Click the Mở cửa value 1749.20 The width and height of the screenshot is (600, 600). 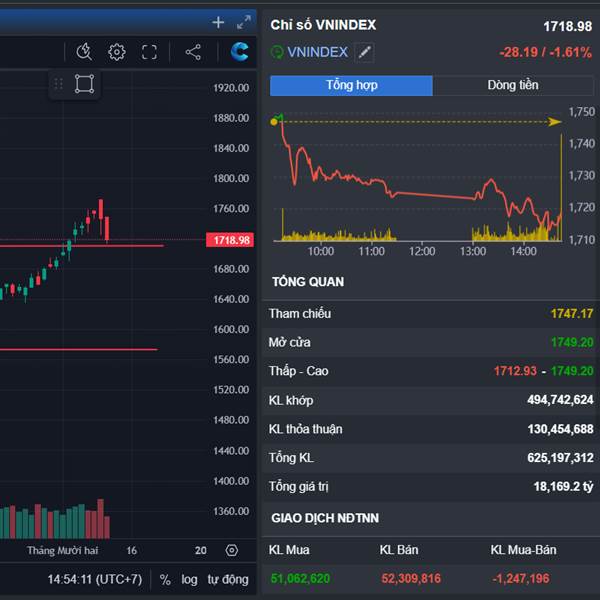click(572, 342)
